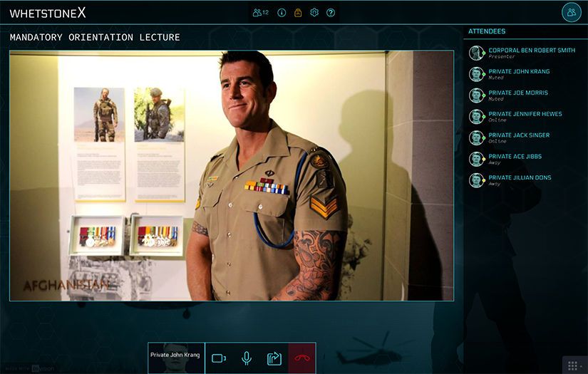Select Private Joe Morris name
The image size is (588, 374).
pos(518,93)
